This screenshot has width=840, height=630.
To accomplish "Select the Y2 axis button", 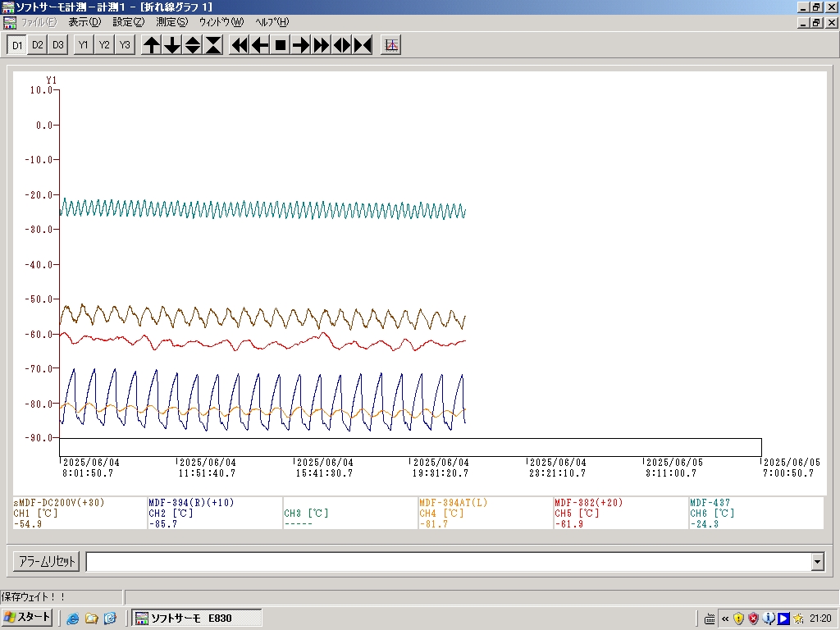I will [x=104, y=45].
